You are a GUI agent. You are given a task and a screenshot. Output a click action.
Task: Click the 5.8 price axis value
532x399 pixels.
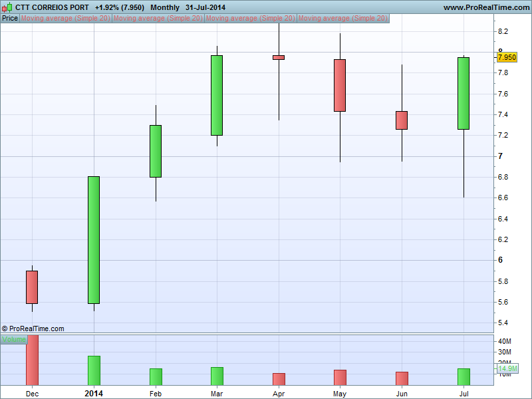503,281
